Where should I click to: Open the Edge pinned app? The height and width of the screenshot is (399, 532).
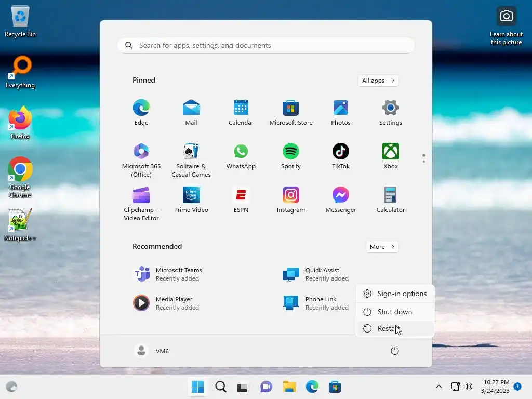click(141, 113)
